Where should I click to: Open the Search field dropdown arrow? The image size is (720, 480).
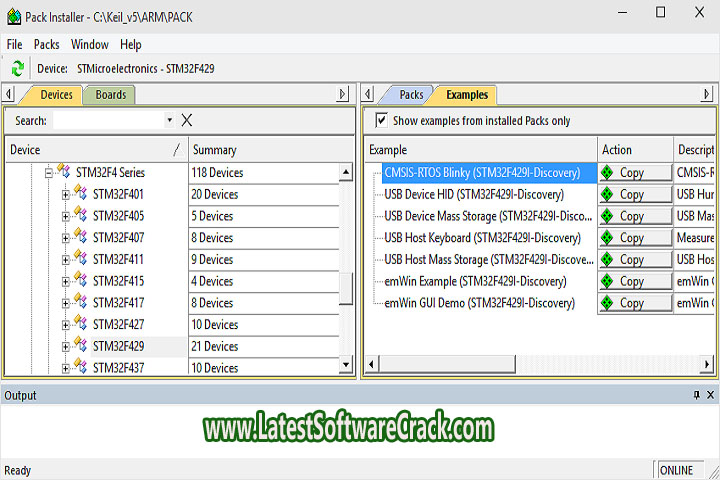point(169,120)
